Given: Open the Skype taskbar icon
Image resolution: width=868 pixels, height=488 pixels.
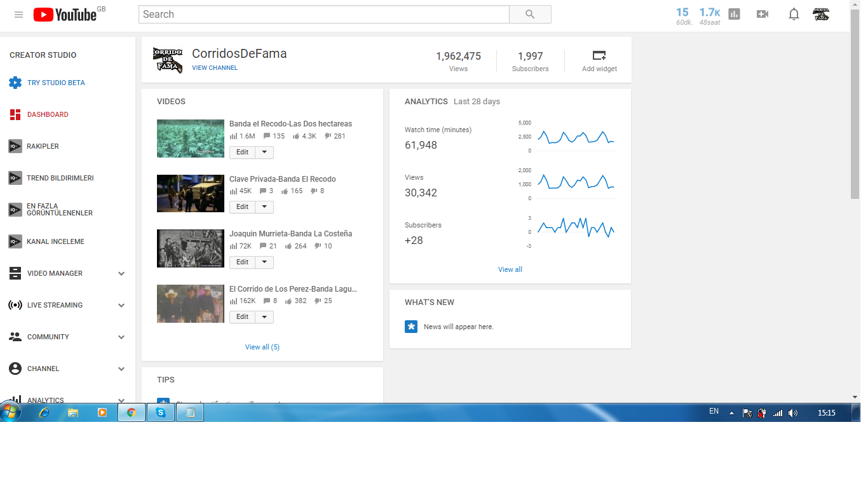Looking at the screenshot, I should [x=161, y=412].
